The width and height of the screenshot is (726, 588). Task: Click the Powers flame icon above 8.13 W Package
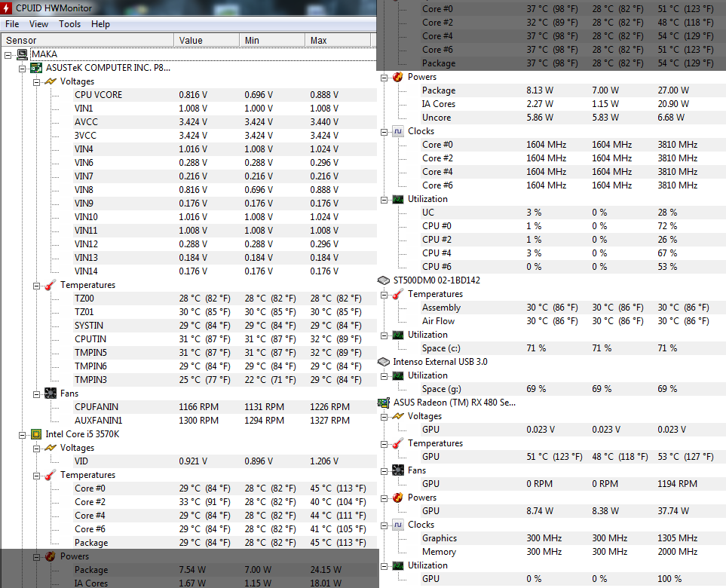(398, 77)
